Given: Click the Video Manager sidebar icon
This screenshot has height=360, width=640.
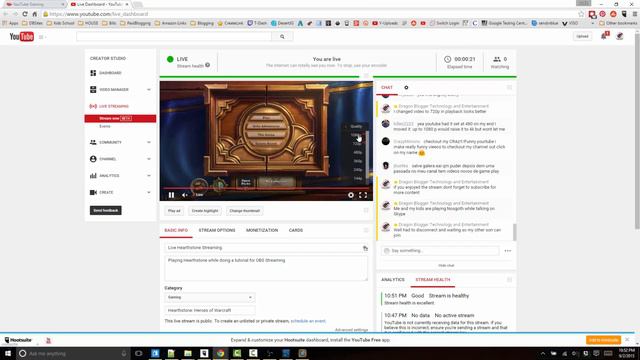Looking at the screenshot, I should [x=93, y=89].
